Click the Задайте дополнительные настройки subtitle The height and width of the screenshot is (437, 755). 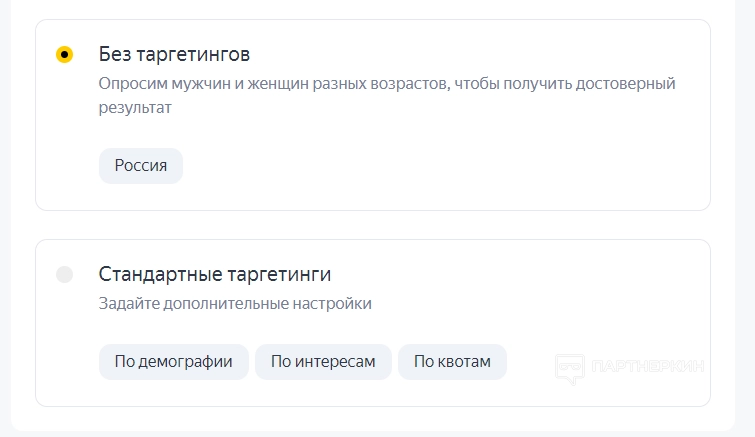(235, 304)
